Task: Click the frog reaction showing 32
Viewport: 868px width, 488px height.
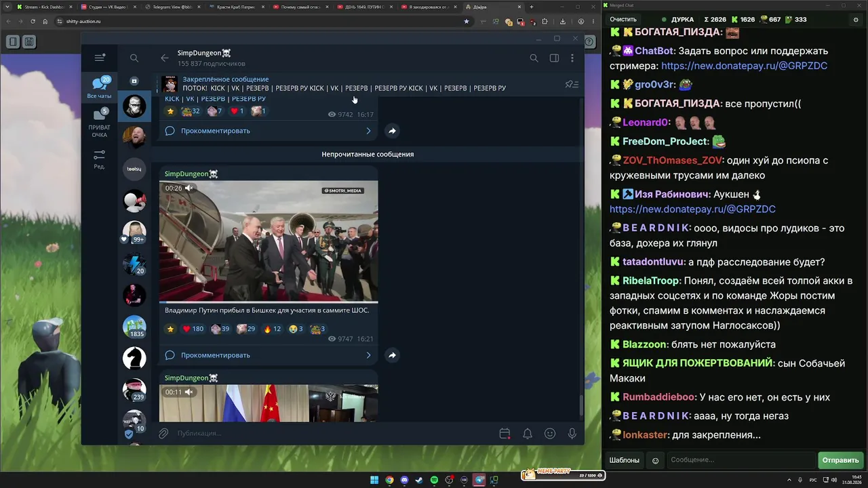Action: 191,111
